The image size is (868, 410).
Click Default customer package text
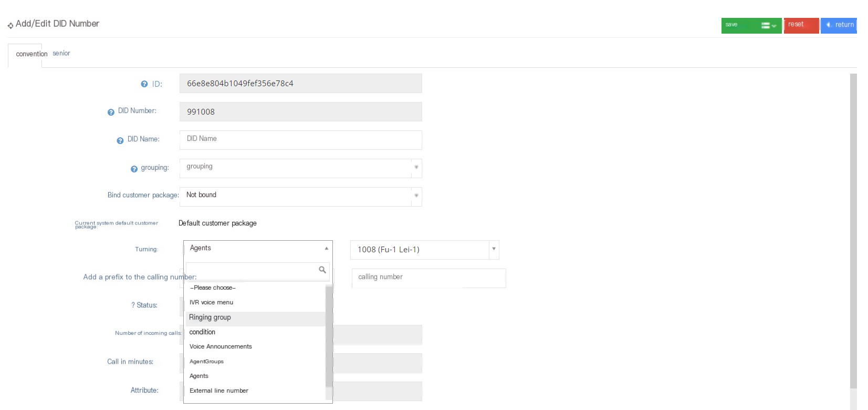217,223
